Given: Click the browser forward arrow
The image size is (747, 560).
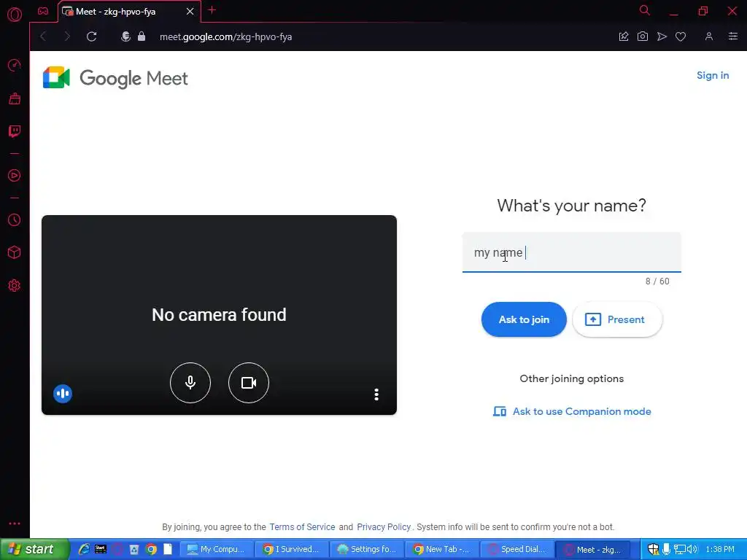Looking at the screenshot, I should 66,36.
